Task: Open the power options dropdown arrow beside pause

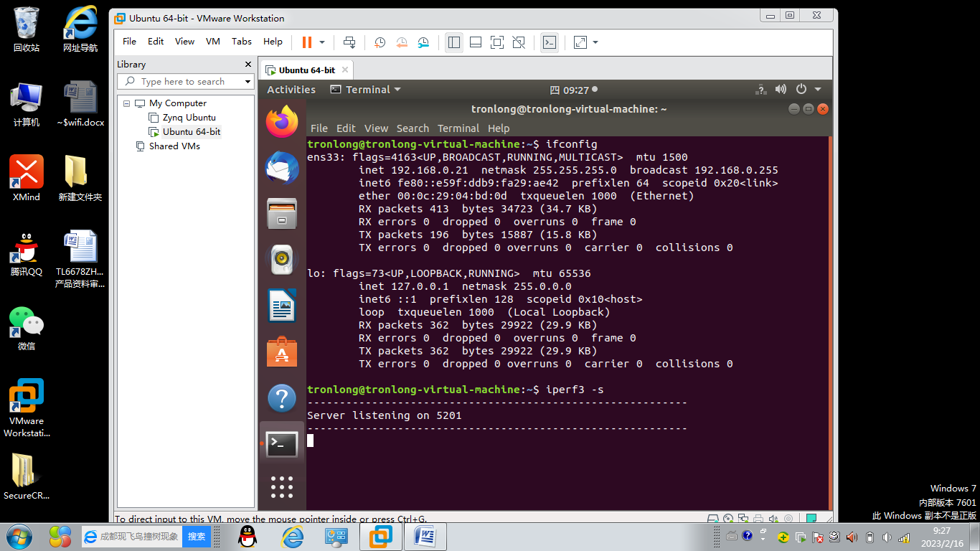Action: [x=322, y=42]
